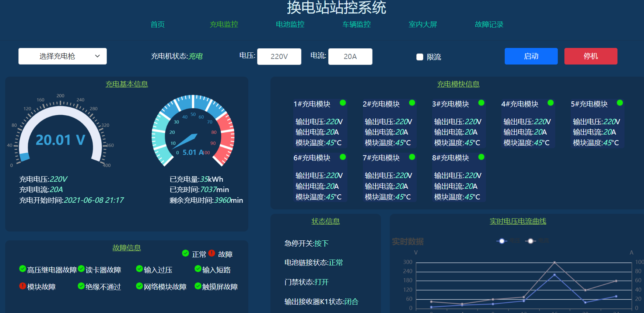
Task: Go to 车辆监控 page
Action: pyautogui.click(x=356, y=24)
